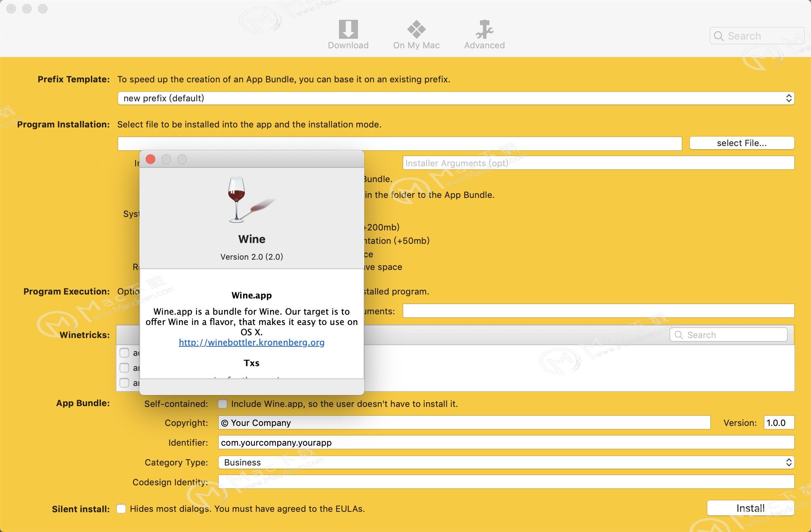Click the program execution arguments field

pos(598,311)
